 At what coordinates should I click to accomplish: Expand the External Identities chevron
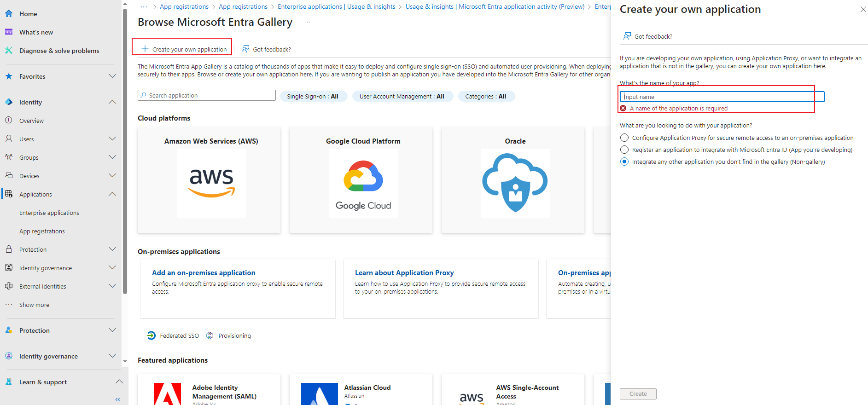click(x=112, y=286)
